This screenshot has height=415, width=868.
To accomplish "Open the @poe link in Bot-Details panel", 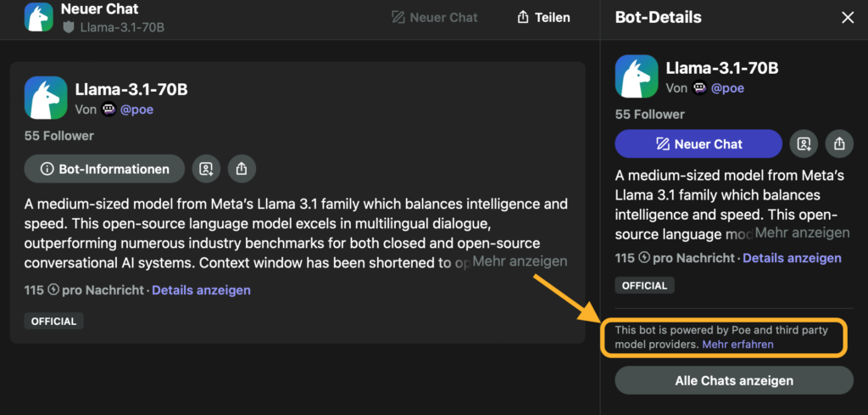I will click(x=727, y=87).
